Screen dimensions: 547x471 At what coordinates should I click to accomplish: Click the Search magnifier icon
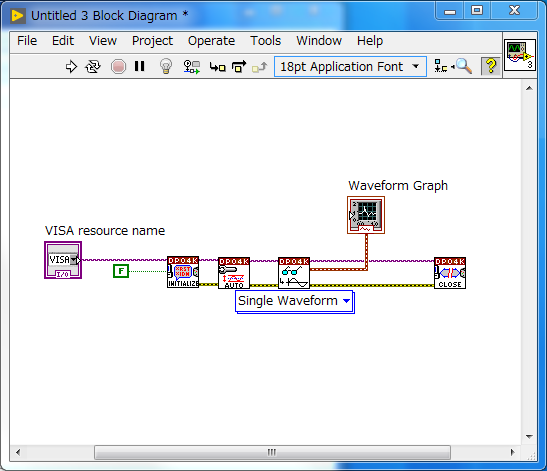coord(463,66)
